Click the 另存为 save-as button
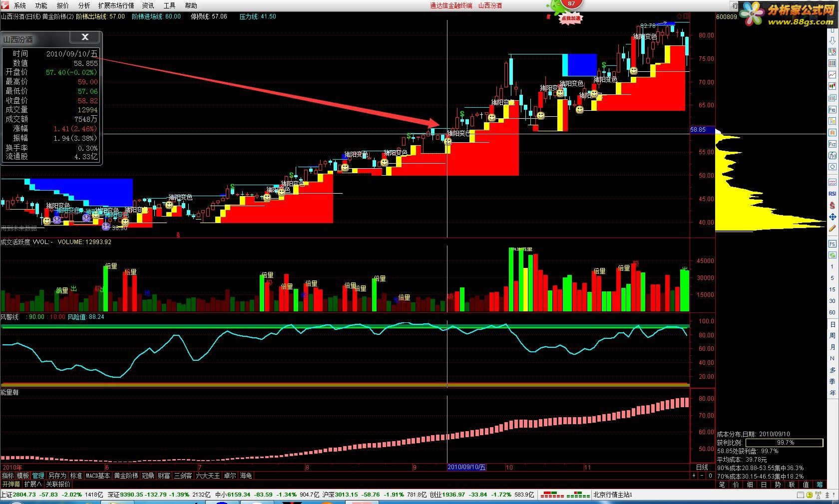 [57, 476]
